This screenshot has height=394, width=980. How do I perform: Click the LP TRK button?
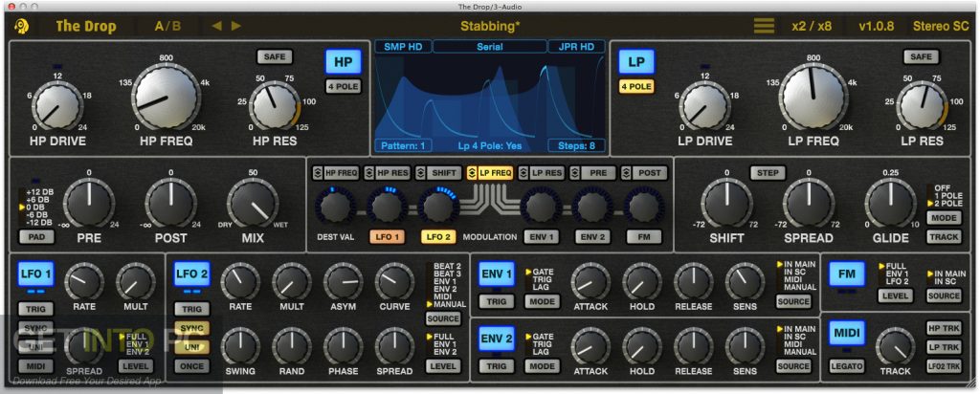point(944,347)
